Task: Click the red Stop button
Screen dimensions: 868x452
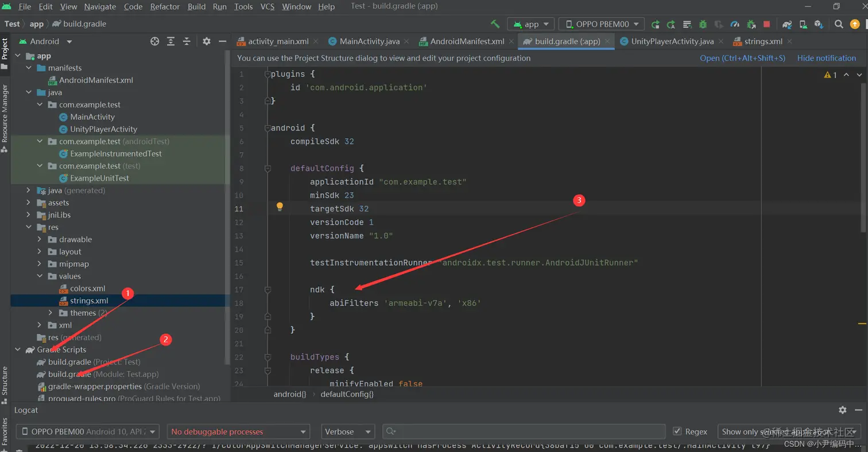Action: 767,24
